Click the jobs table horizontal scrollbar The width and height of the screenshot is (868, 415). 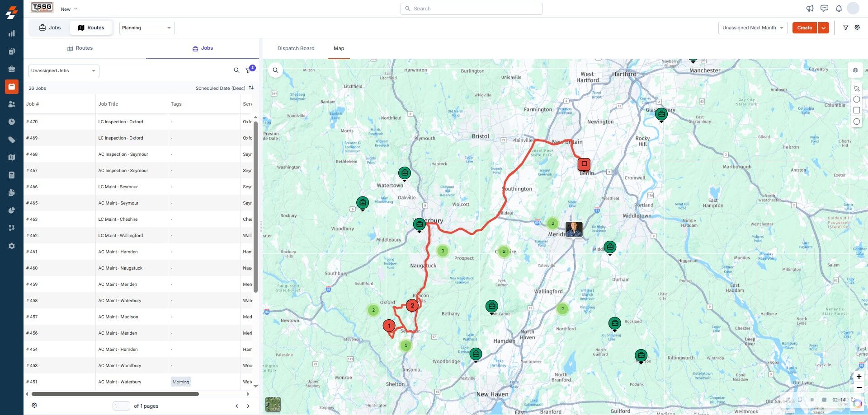[115, 394]
